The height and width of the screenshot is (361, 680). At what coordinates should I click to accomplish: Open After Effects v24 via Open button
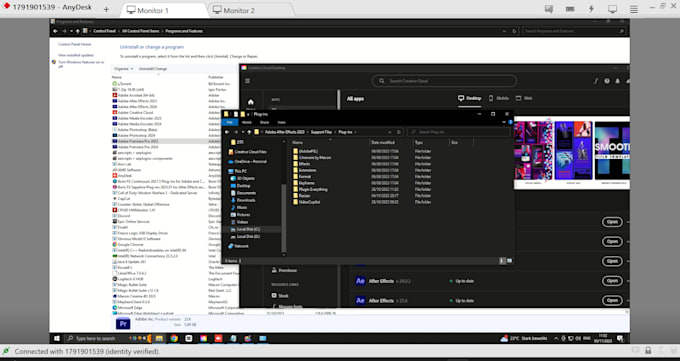pos(612,281)
